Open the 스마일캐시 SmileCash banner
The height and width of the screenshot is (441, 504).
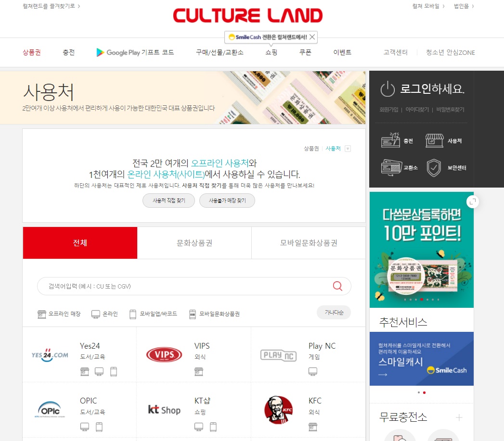[x=421, y=359]
